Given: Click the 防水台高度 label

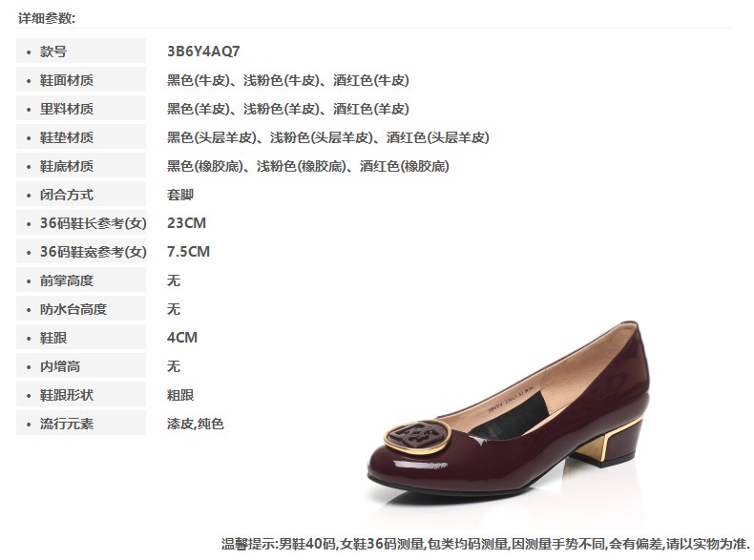Looking at the screenshot, I should tap(73, 309).
